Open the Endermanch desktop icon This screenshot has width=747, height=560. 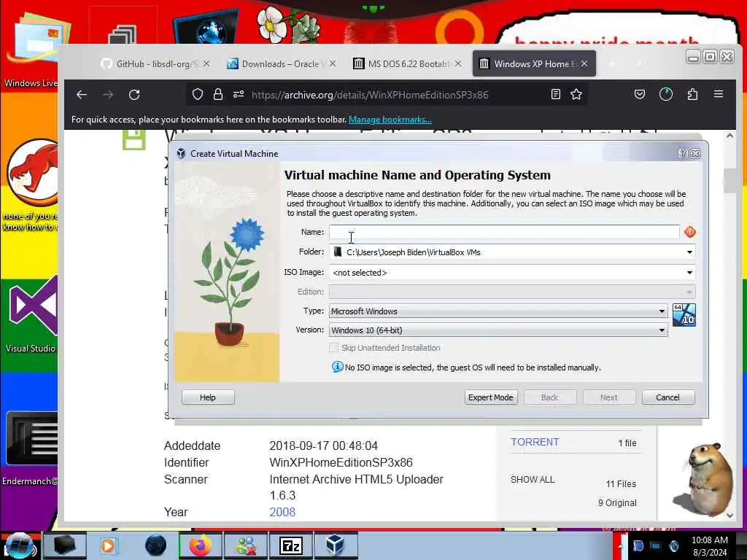click(31, 448)
